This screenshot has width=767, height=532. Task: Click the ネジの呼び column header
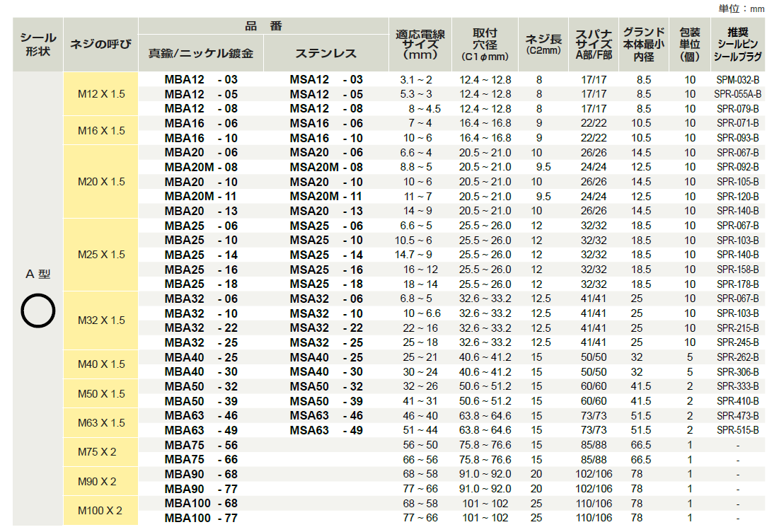[x=100, y=44]
